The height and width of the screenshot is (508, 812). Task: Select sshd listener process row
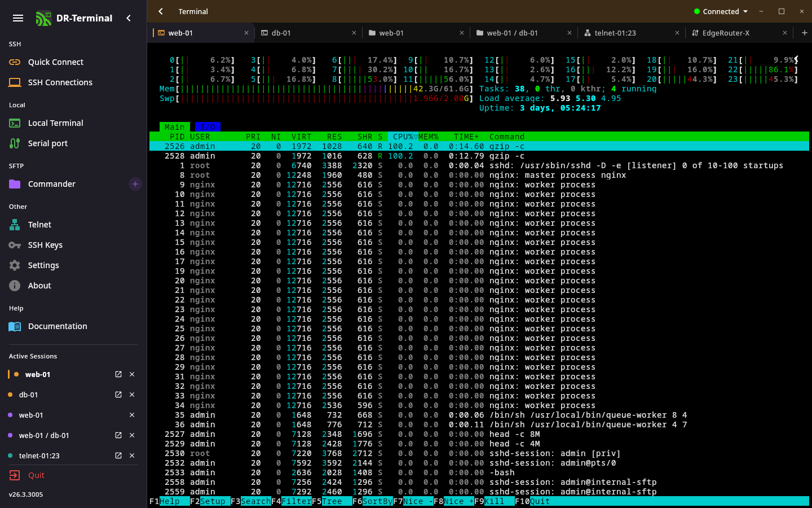[479, 165]
